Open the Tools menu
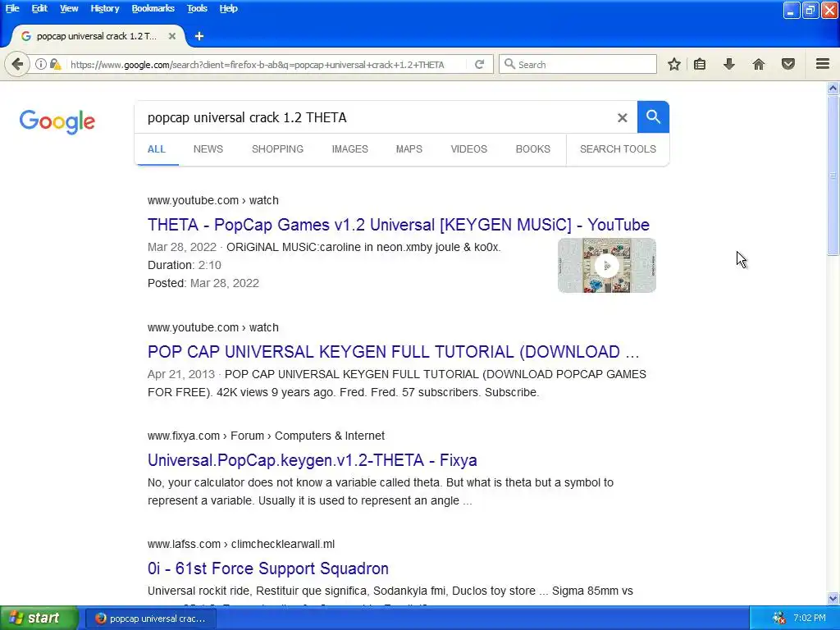This screenshot has height=630, width=840. 197,8
